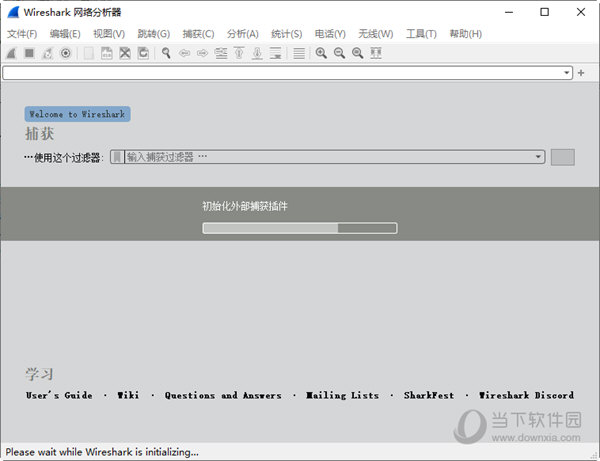Screen dimensions: 600x461
Task: Click the 初始化外部捕获插件 status text
Action: (x=245, y=206)
